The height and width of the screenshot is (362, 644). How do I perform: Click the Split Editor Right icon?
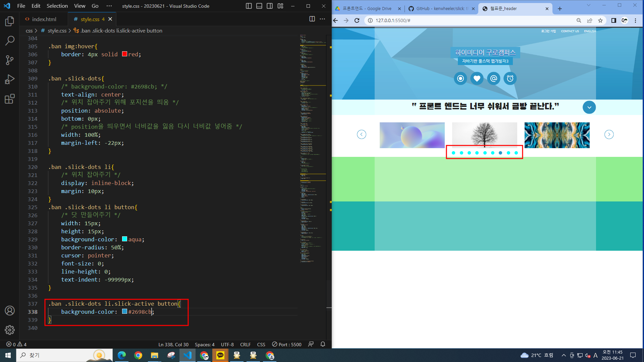tap(312, 19)
